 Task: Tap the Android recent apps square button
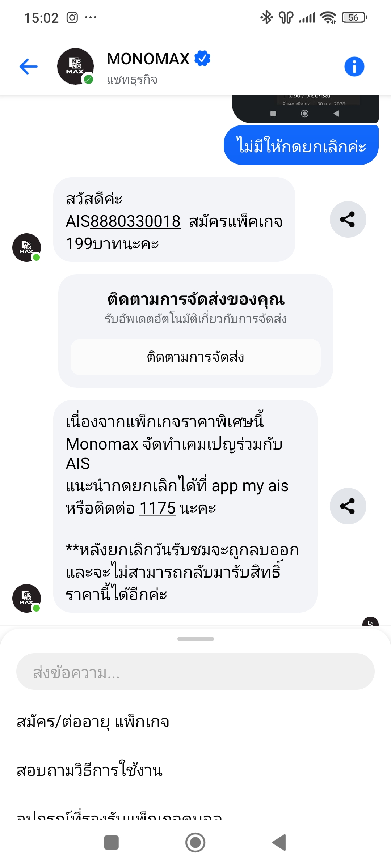pos(111,842)
